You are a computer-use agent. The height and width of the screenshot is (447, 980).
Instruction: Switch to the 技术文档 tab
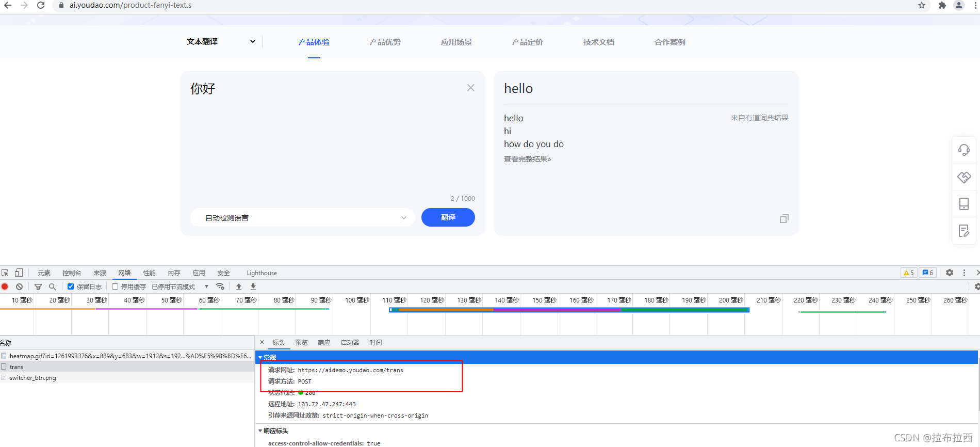point(599,42)
